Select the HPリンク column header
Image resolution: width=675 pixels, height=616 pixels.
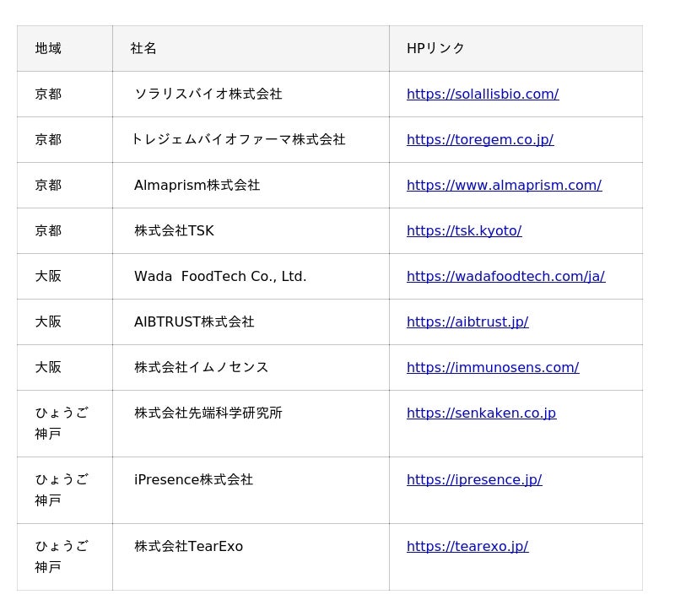coord(435,48)
